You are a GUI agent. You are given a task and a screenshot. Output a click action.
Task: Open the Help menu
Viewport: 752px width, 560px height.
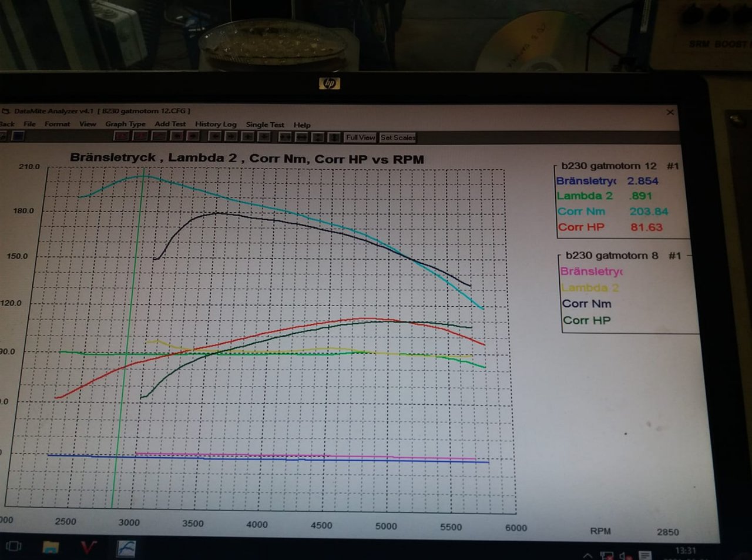click(x=302, y=125)
